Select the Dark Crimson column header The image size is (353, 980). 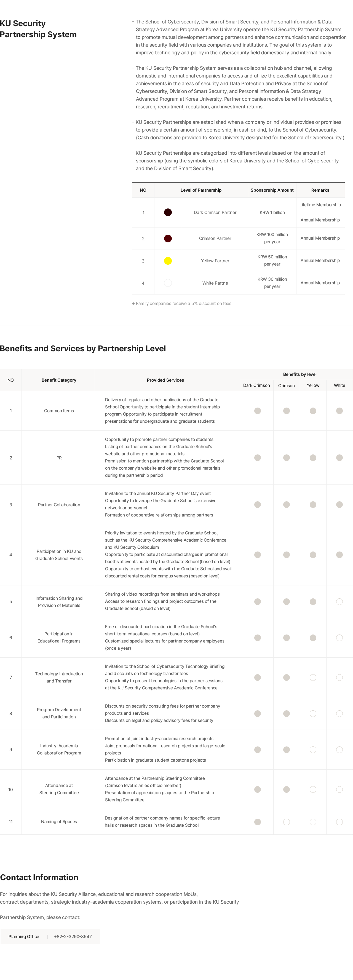click(x=256, y=385)
